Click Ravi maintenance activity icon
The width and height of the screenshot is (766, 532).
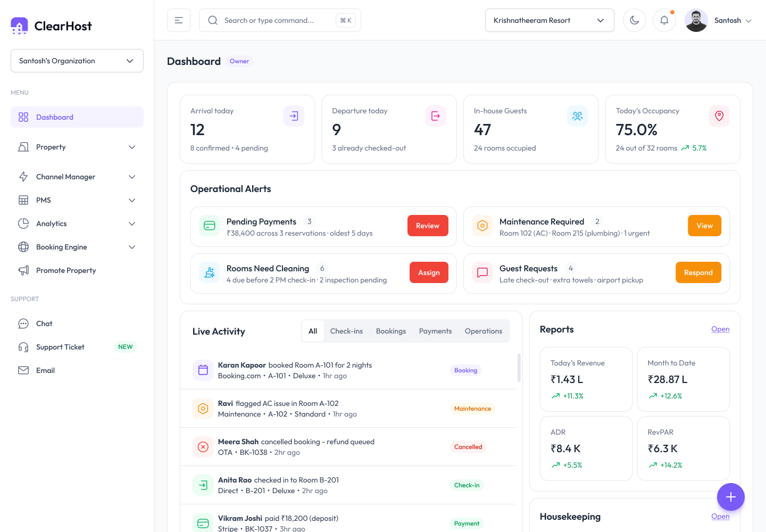203,409
